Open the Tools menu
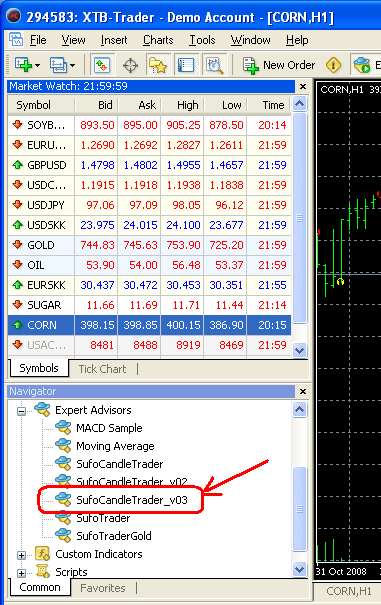This screenshot has height=605, width=381. click(x=202, y=40)
